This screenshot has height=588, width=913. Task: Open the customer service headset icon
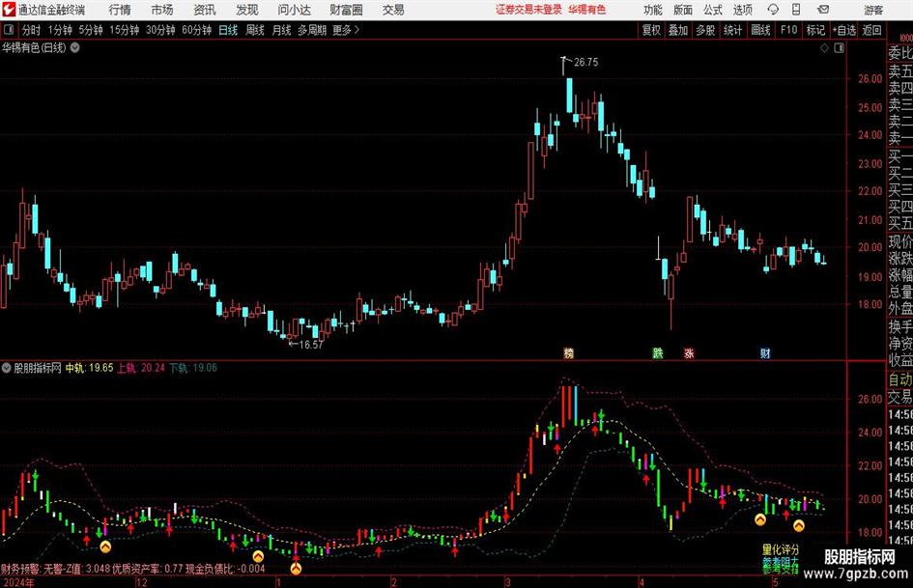[773, 10]
